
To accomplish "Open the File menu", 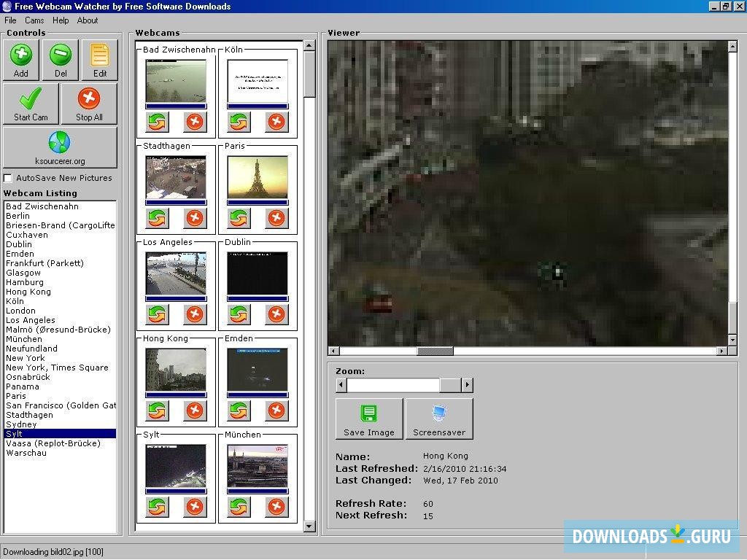I will pyautogui.click(x=10, y=20).
